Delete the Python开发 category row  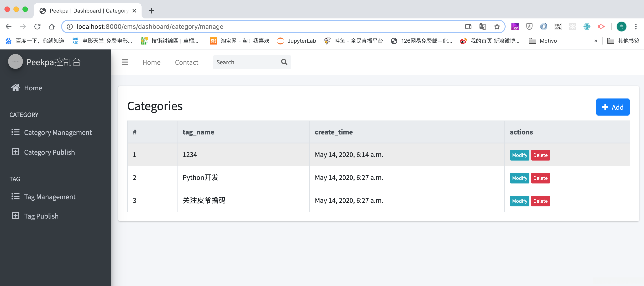tap(540, 178)
